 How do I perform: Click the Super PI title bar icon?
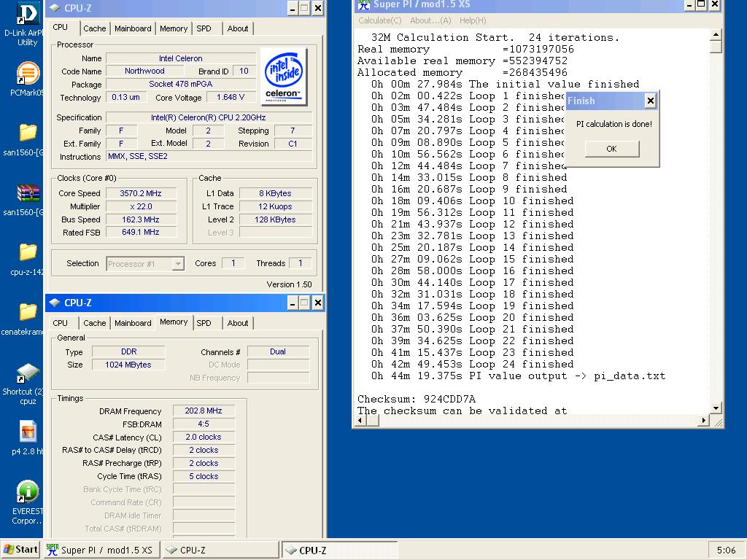(x=364, y=5)
